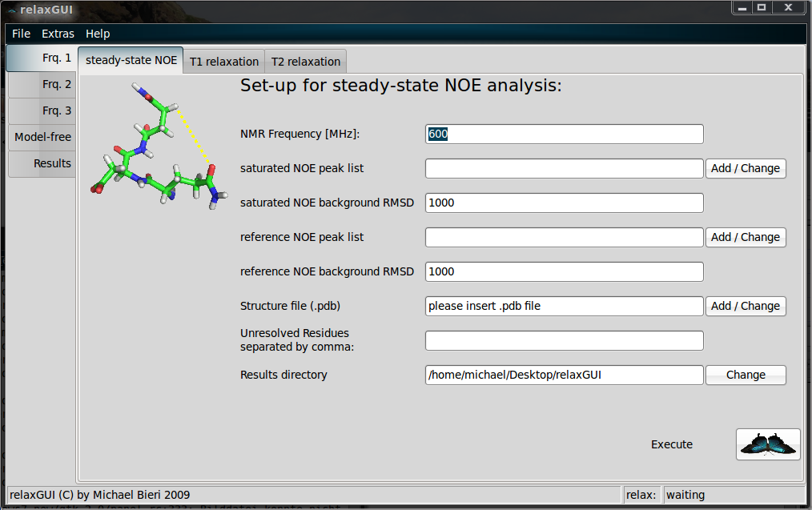Screen dimensions: 812x510
Task: Select the Frq. 2 side tab
Action: 42,84
